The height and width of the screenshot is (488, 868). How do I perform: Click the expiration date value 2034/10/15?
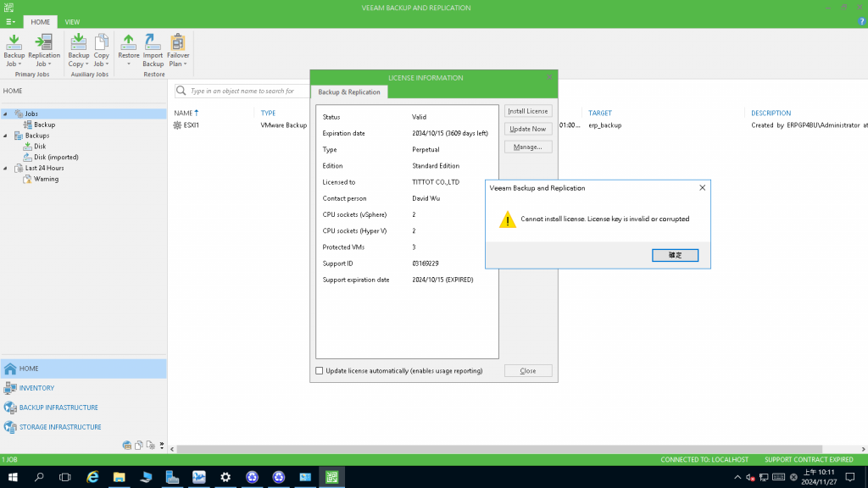[x=450, y=133]
